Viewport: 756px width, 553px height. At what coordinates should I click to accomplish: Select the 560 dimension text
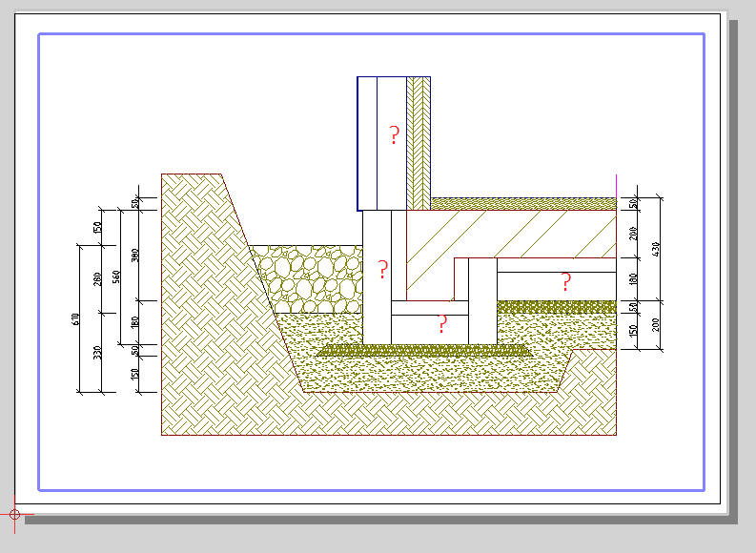116,276
